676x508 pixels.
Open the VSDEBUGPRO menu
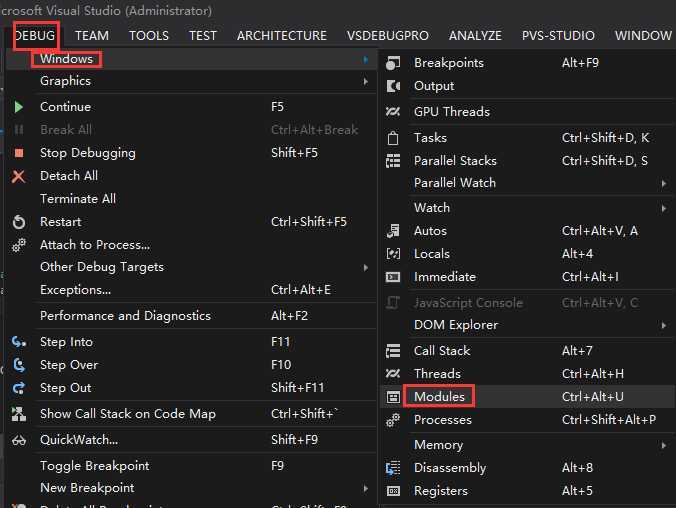(388, 35)
